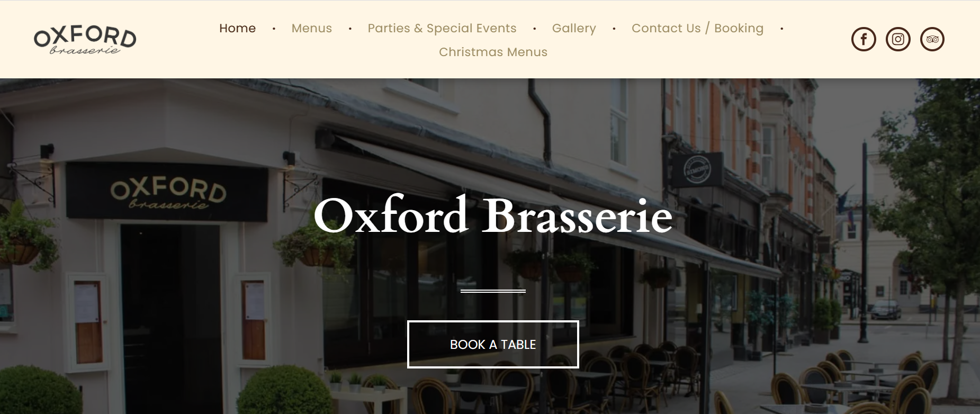View the Gallery page

click(x=574, y=28)
